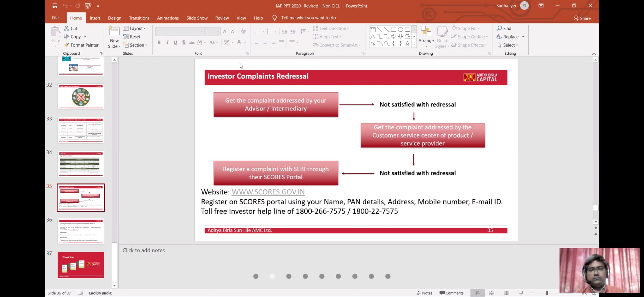Open font name combo box
Viewport: 644px width, 297px height.
(x=179, y=31)
